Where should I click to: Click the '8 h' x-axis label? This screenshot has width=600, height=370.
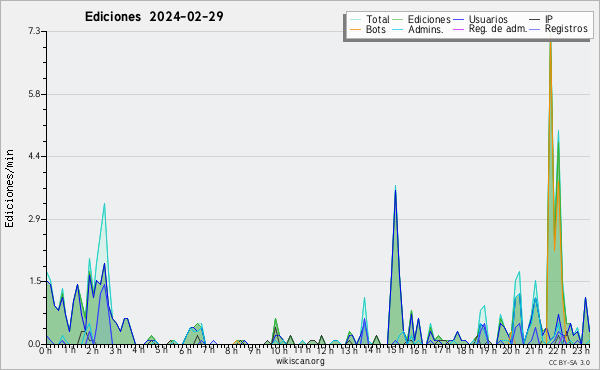click(232, 351)
